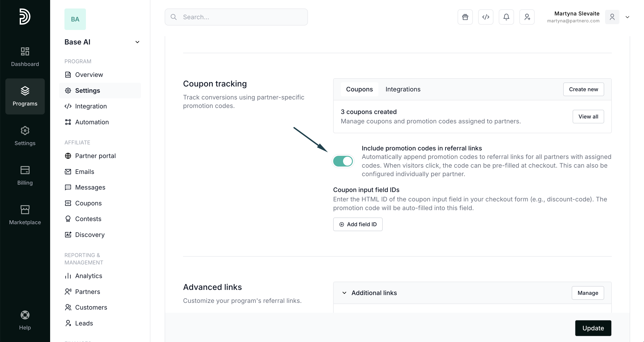644x342 pixels.
Task: Open Dashboard in the left rail
Action: pos(25,57)
